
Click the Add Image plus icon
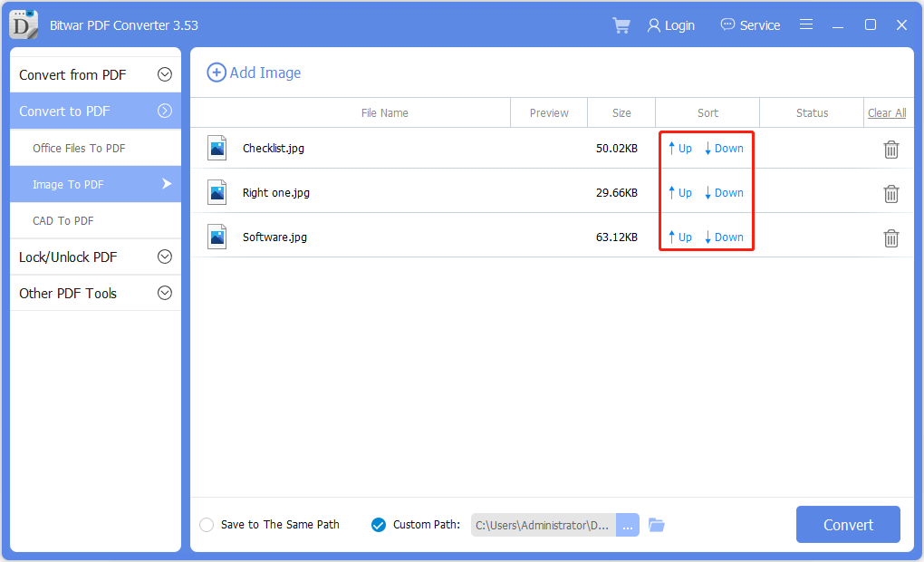(x=217, y=73)
